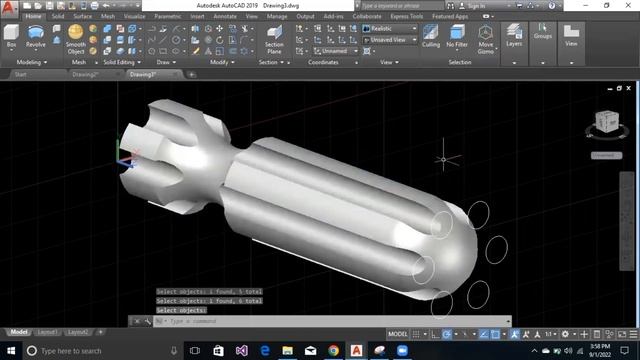Open the Annotate ribbon tab
The image size is (640, 360).
[225, 16]
